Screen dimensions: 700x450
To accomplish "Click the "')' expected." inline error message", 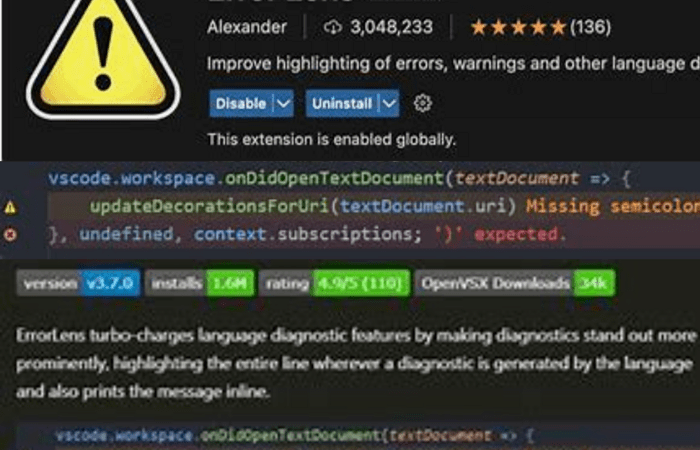I will click(x=501, y=234).
